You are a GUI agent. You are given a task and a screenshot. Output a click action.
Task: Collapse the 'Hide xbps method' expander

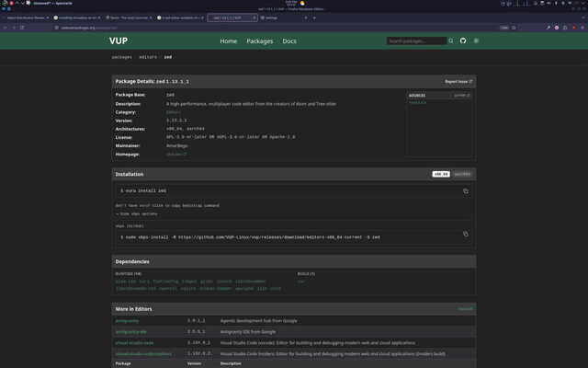pos(137,213)
